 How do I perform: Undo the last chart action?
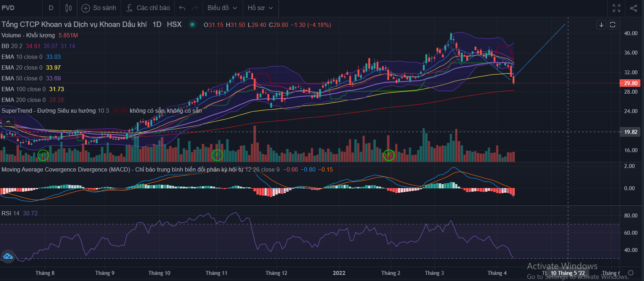[182, 8]
